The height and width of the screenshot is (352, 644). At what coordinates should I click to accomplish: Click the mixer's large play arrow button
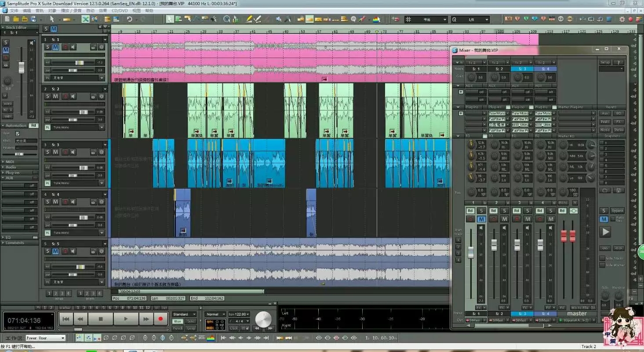point(606,232)
